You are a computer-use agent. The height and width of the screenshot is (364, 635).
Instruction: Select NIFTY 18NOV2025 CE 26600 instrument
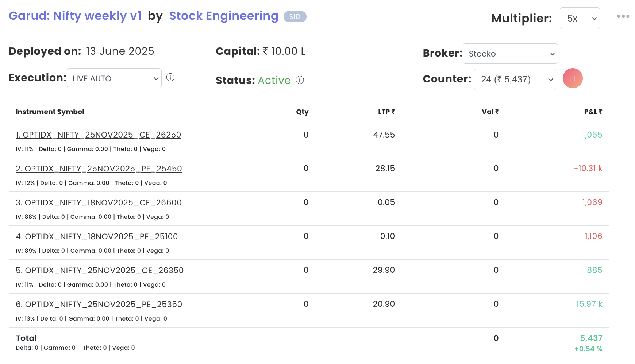99,203
